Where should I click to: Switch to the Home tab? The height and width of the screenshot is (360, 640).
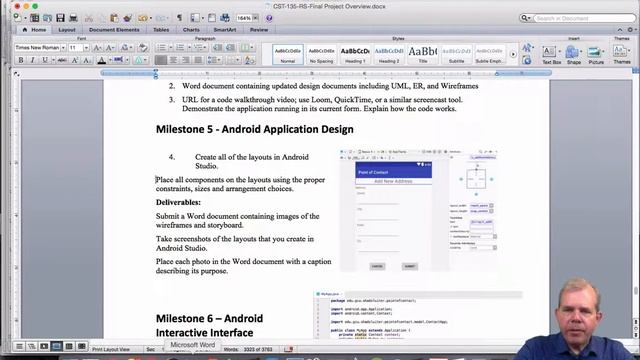click(34, 30)
